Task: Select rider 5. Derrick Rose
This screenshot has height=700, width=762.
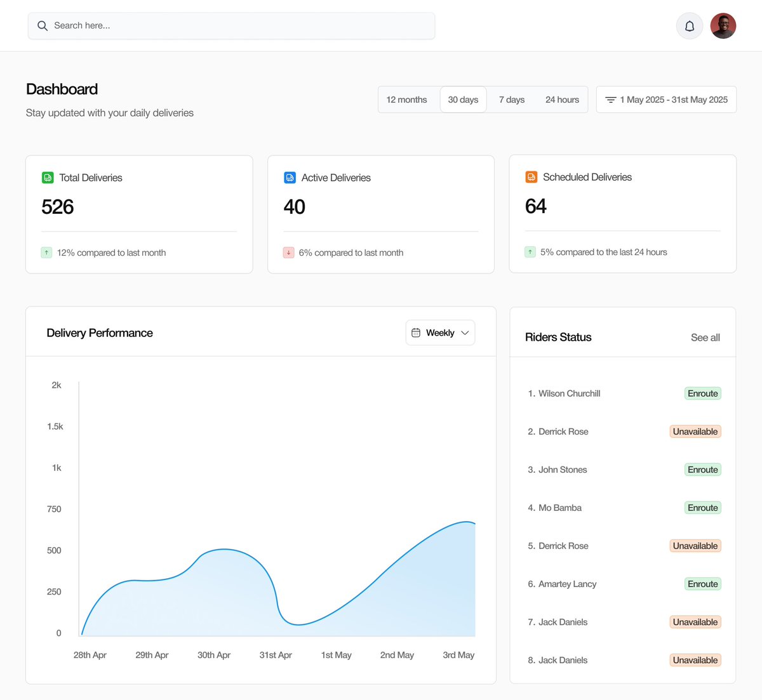Action: coord(558,546)
